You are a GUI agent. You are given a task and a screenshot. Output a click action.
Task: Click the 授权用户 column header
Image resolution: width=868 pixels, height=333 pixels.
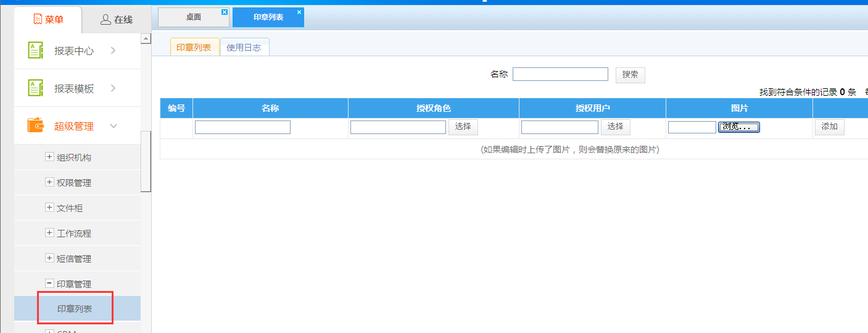pos(593,108)
